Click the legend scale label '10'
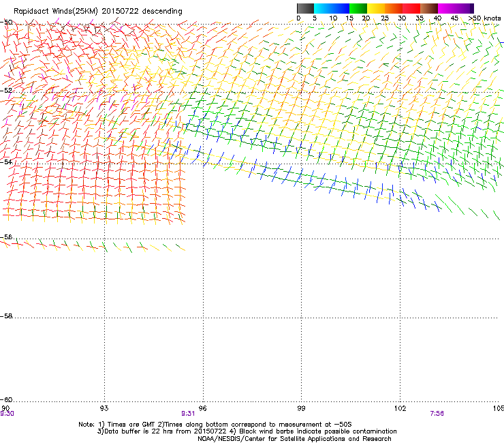The width and height of the screenshot is (504, 443). 333,18
